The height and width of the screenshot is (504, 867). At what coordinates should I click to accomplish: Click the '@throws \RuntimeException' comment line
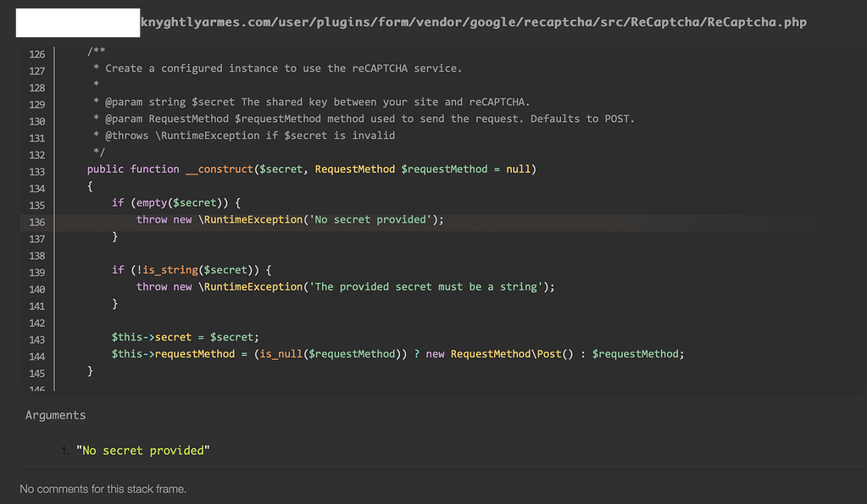pos(244,136)
